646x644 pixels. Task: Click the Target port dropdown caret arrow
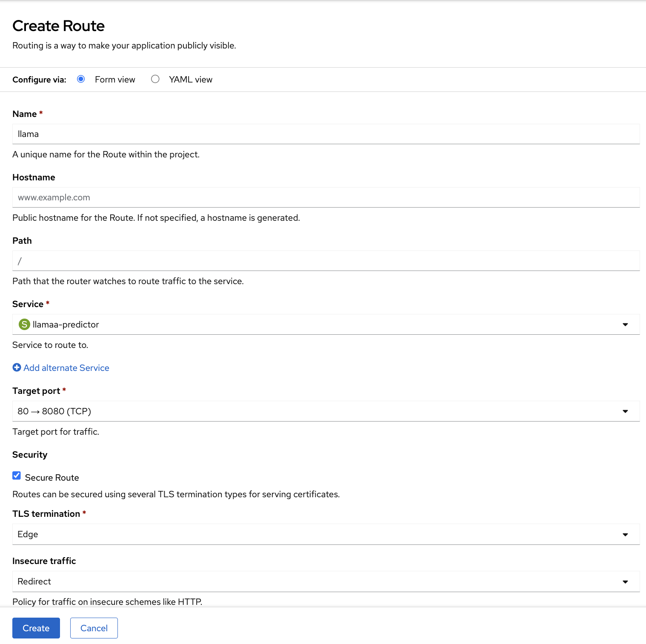(x=625, y=411)
